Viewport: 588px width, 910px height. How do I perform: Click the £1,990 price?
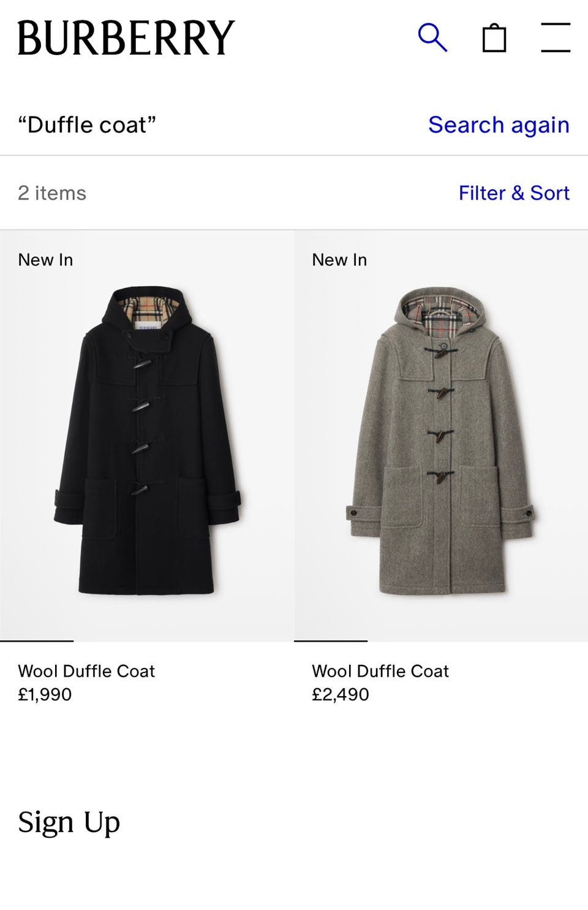(x=45, y=694)
